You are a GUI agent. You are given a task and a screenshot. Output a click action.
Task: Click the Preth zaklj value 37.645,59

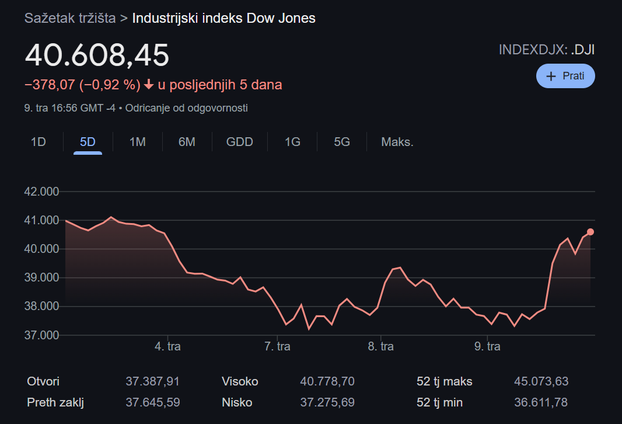point(153,403)
